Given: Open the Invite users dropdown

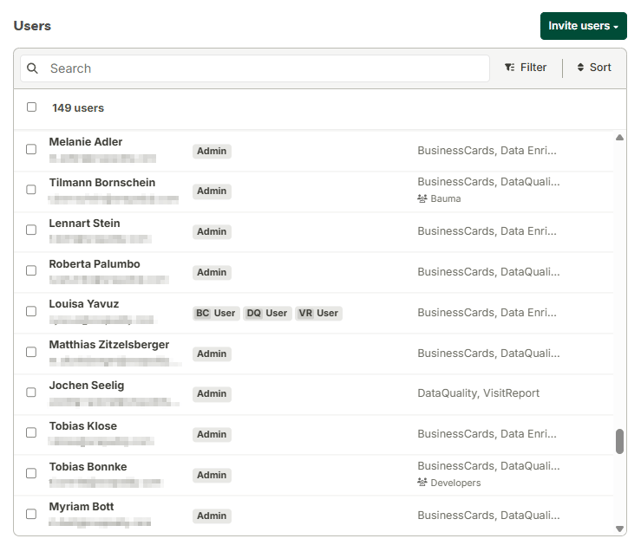Looking at the screenshot, I should pos(583,26).
